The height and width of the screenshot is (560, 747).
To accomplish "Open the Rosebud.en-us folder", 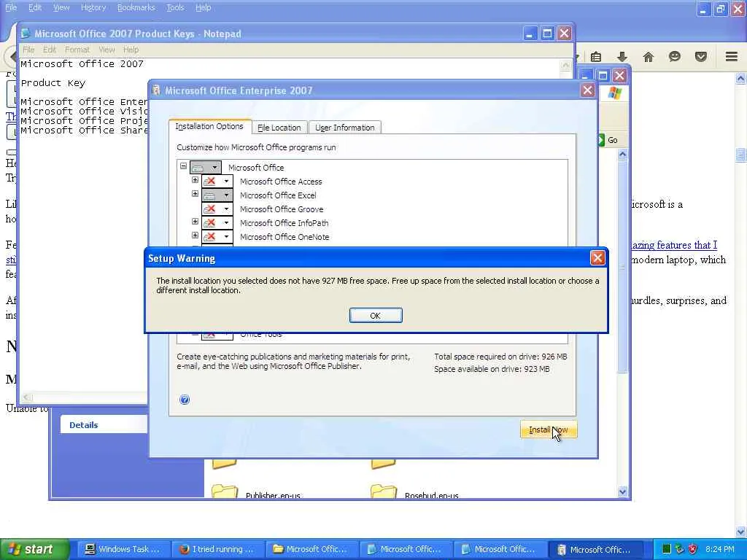I will (x=415, y=493).
